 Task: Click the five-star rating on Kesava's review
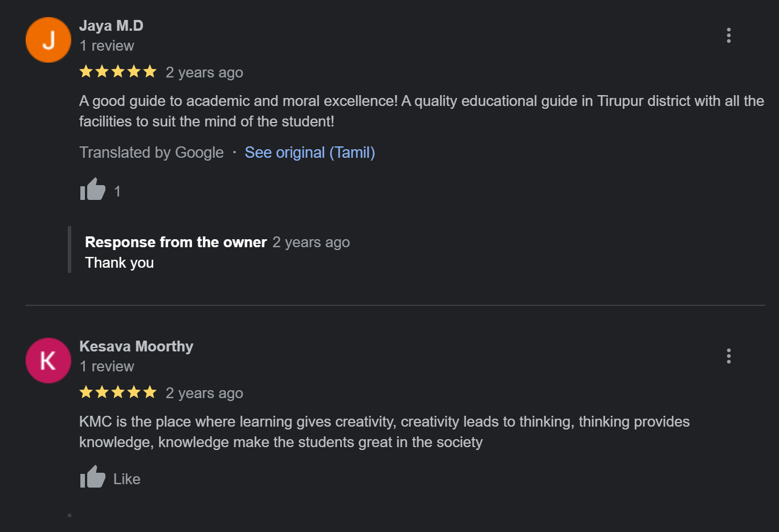118,392
